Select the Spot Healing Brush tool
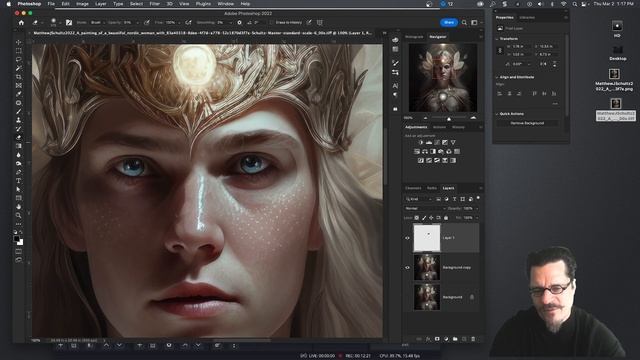Image resolution: width=640 pixels, height=360 pixels. tap(19, 103)
